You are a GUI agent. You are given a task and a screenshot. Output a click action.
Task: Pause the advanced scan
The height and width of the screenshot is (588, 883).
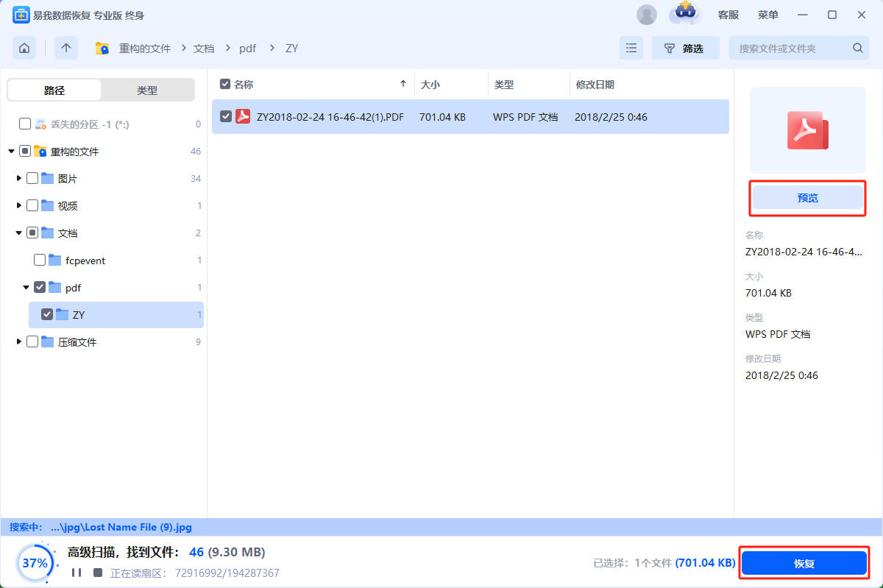76,573
